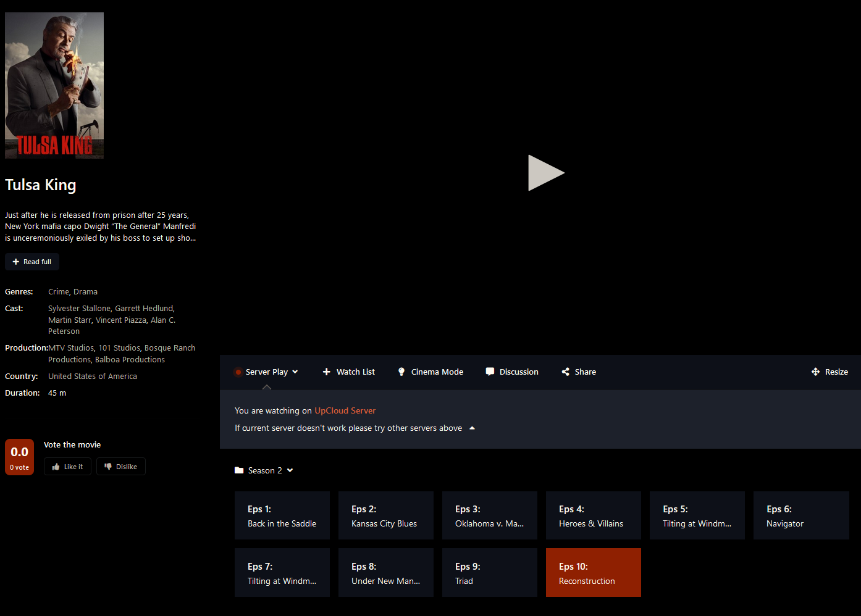Open Balboa Productions link
861x616 pixels.
point(130,359)
